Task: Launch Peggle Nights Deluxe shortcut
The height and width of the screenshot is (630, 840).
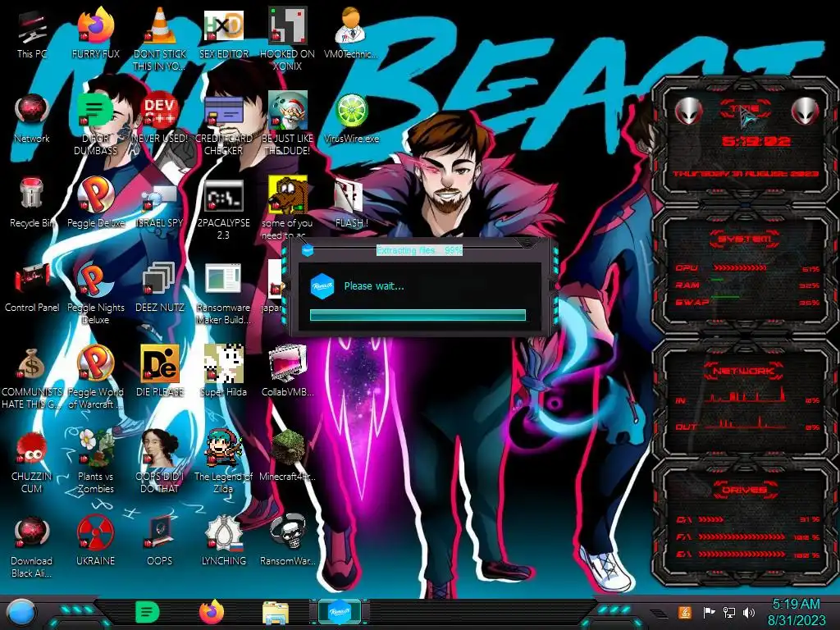Action: pyautogui.click(x=95, y=281)
